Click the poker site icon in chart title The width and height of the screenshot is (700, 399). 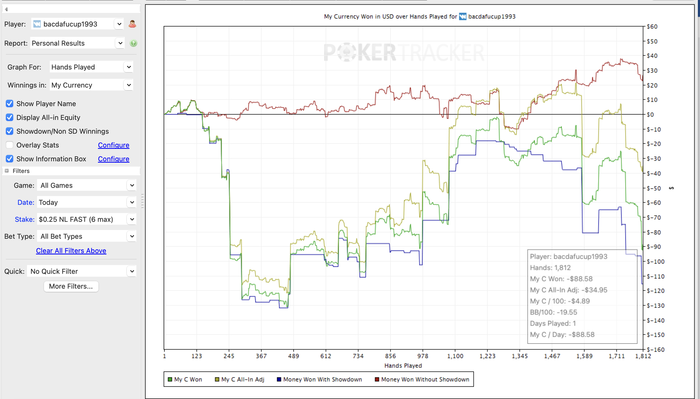tap(462, 17)
